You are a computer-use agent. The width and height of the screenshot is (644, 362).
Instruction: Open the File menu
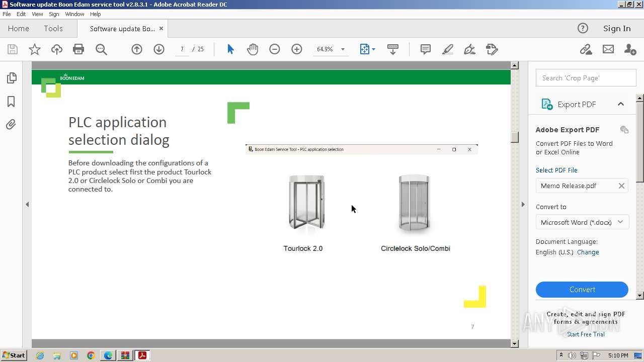click(x=7, y=14)
